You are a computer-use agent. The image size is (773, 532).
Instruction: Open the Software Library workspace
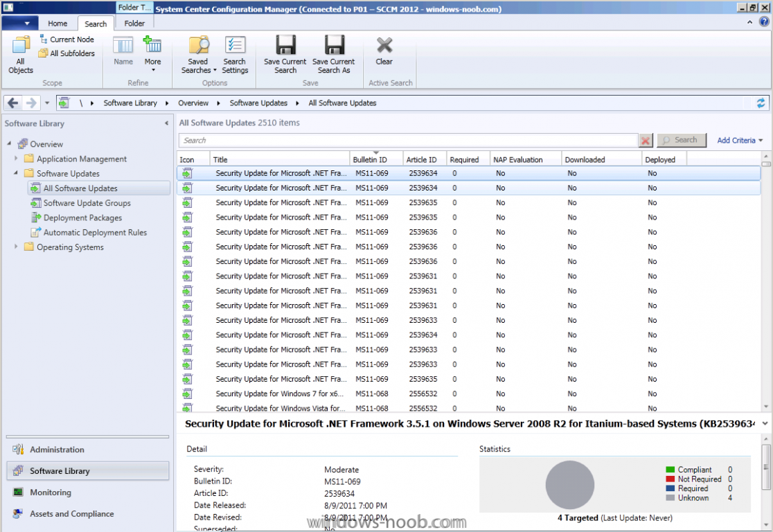tap(88, 470)
